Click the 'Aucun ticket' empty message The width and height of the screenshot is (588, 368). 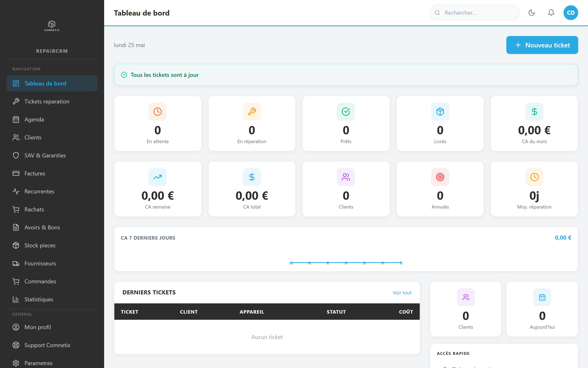(267, 337)
